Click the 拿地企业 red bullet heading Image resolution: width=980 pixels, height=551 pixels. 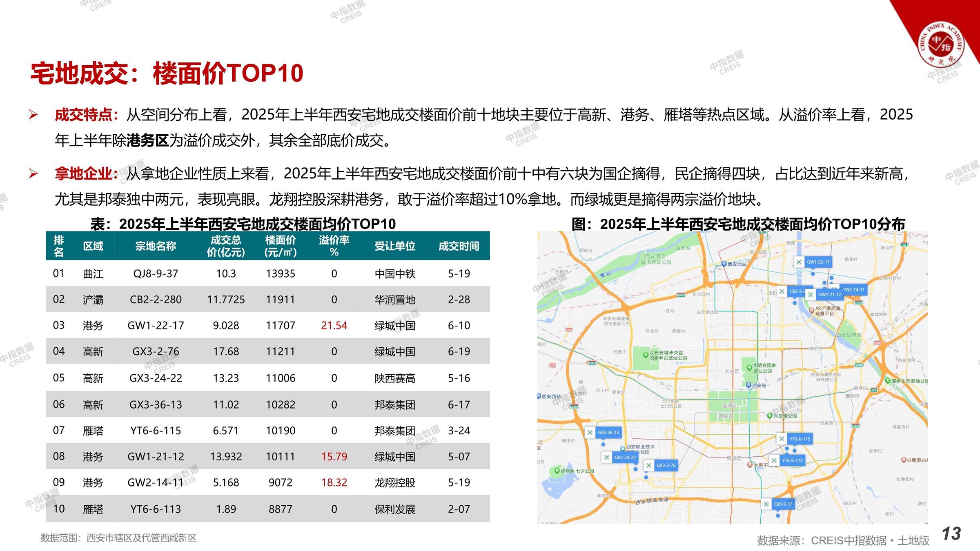[x=83, y=174]
